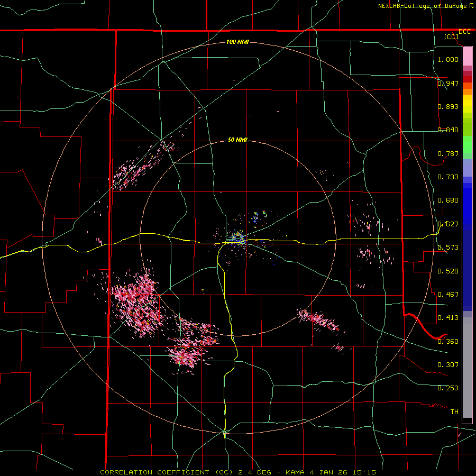
Task: Click the 50 NMI range ring label
Action: click(237, 140)
